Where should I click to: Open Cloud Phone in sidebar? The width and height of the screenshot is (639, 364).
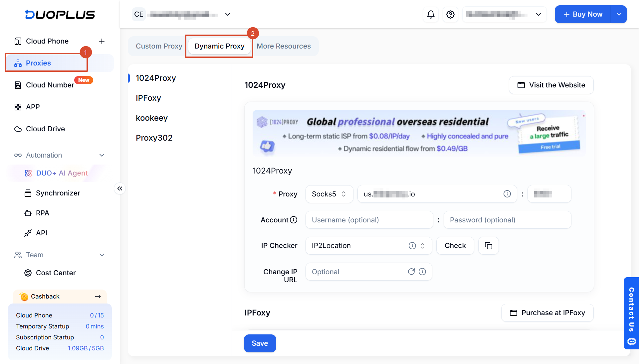(x=47, y=41)
